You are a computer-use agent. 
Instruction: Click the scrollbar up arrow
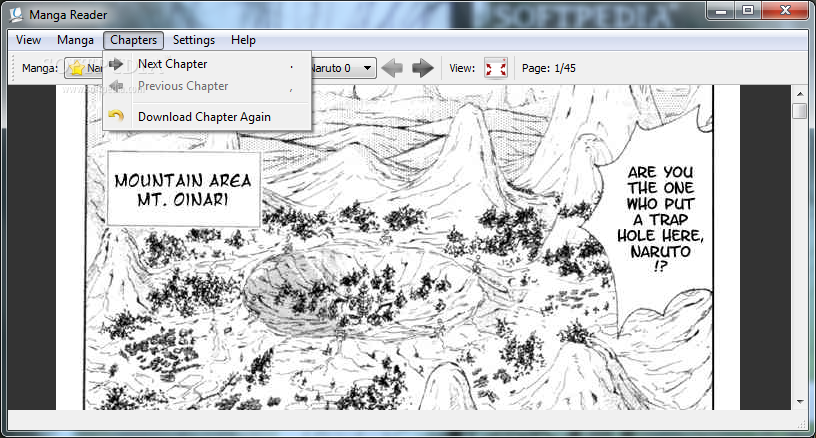[x=800, y=94]
